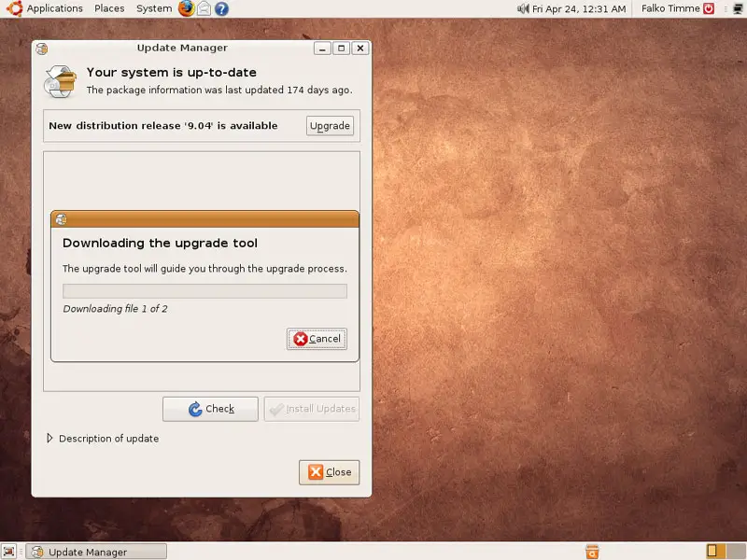Screen dimensions: 747x560
Task: Click the network monitor tray icon
Action: pos(738,8)
